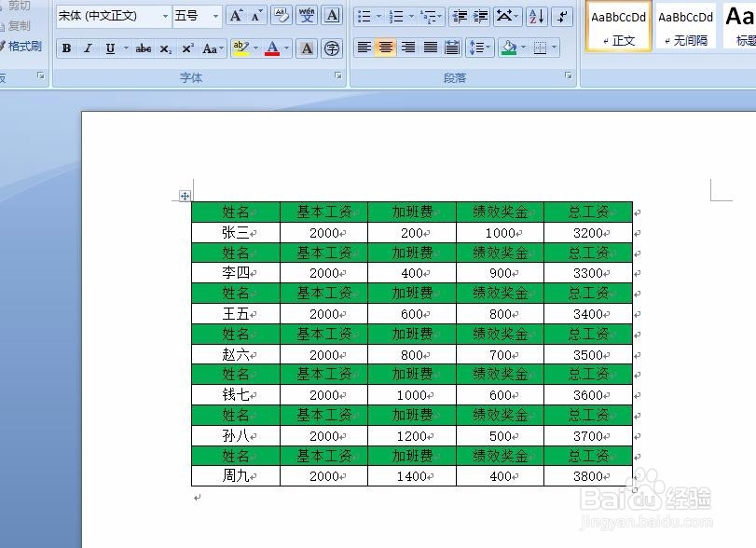The width and height of the screenshot is (756, 548).
Task: Toggle show paragraph marks icon
Action: coord(562,17)
